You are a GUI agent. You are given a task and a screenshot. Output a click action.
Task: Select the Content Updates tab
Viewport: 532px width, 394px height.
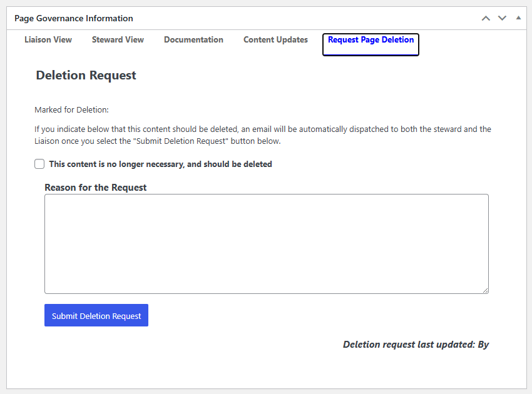[275, 39]
